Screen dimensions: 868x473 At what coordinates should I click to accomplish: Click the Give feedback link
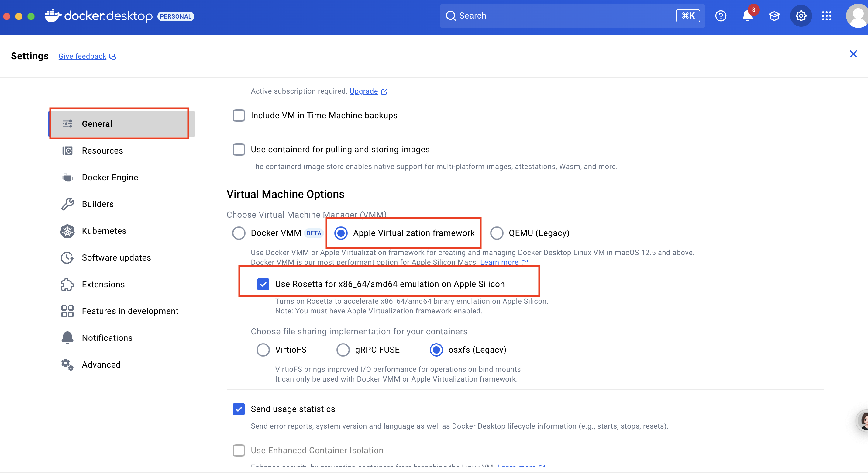point(82,56)
